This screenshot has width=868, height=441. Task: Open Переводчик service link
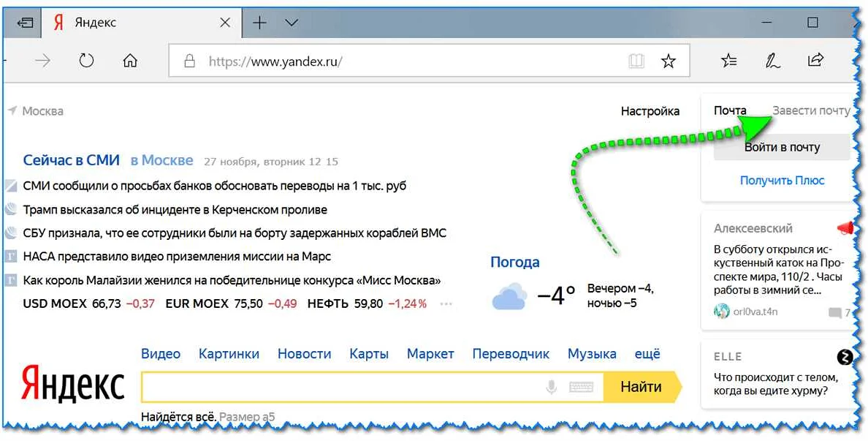[511, 353]
